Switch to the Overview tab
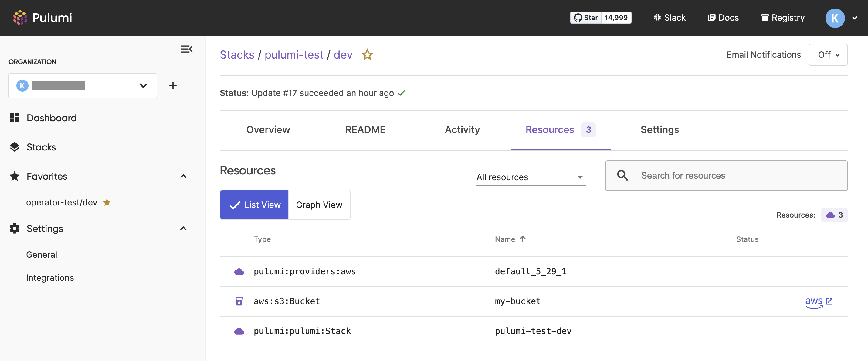This screenshot has height=361, width=868. click(268, 129)
